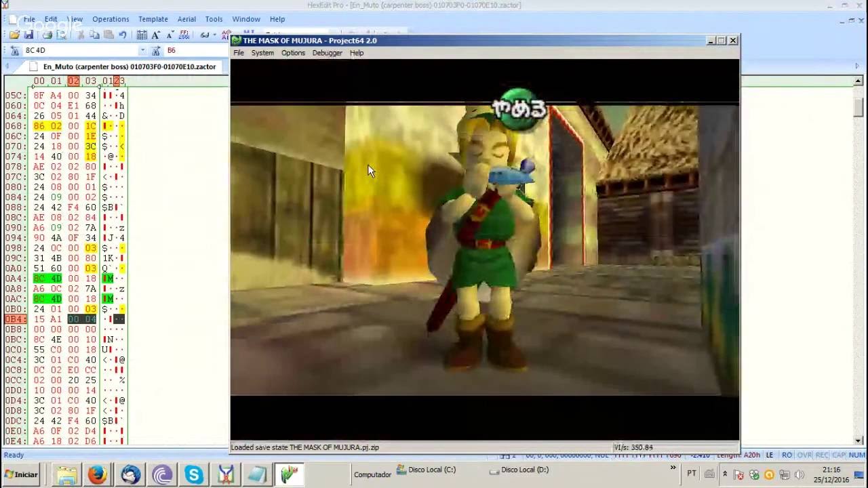Click the vertical scrollbar up arrow in HexEdit

(x=858, y=81)
